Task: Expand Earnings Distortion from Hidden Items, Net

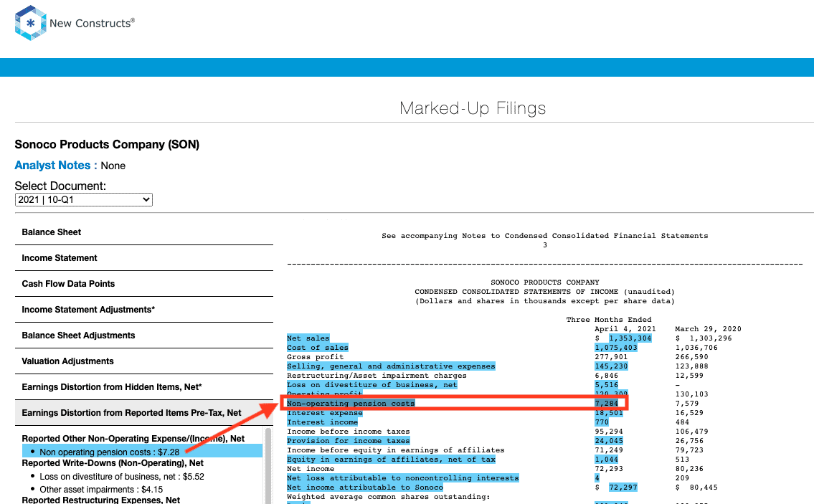Action: (144, 387)
